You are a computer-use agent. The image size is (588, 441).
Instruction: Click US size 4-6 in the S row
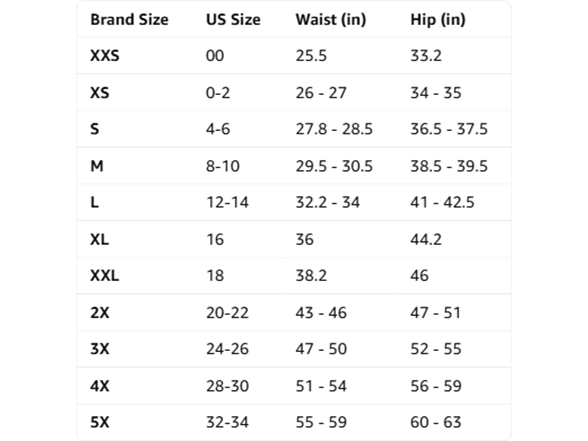(218, 129)
